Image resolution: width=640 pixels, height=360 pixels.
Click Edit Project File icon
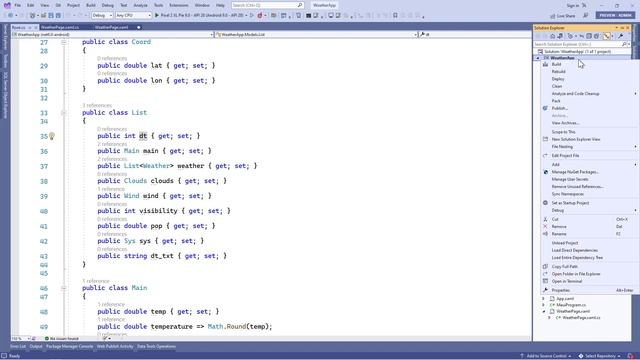tap(545, 156)
